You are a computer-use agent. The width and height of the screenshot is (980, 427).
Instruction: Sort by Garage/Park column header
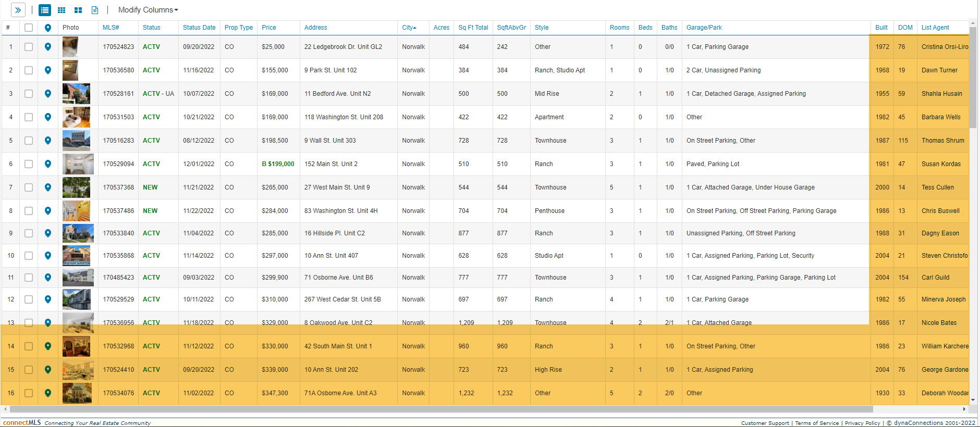click(704, 28)
